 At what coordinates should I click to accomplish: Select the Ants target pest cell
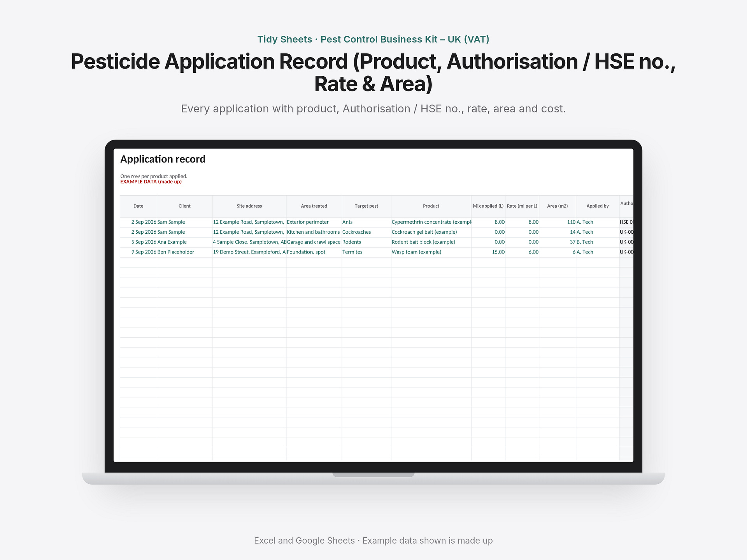click(366, 222)
